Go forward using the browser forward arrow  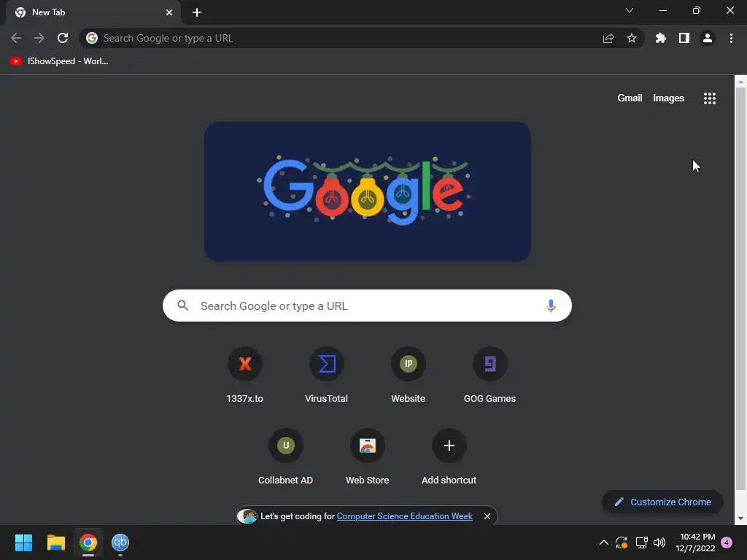click(39, 38)
